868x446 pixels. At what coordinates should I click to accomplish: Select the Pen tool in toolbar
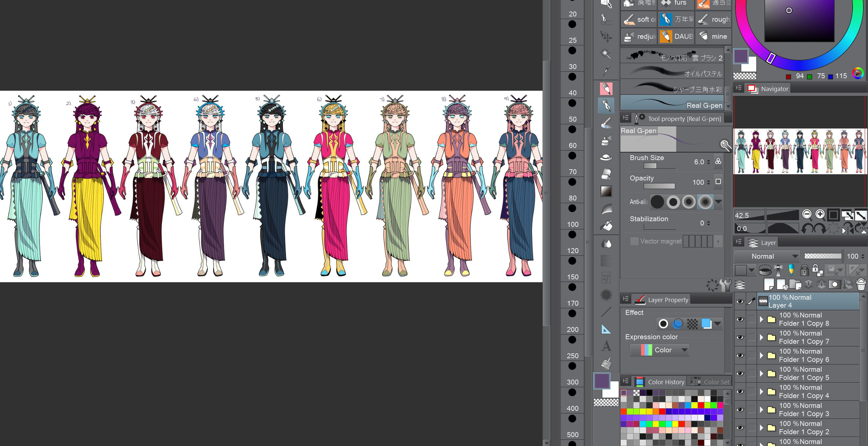tap(606, 106)
